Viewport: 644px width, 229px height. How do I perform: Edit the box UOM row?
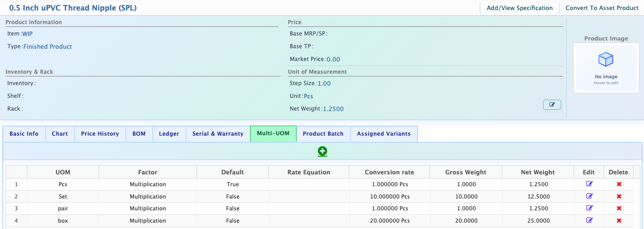pyautogui.click(x=589, y=220)
